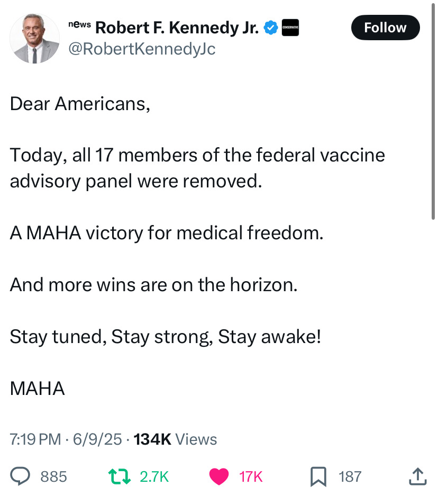
Task: Click the 17K likes count
Action: point(251,476)
